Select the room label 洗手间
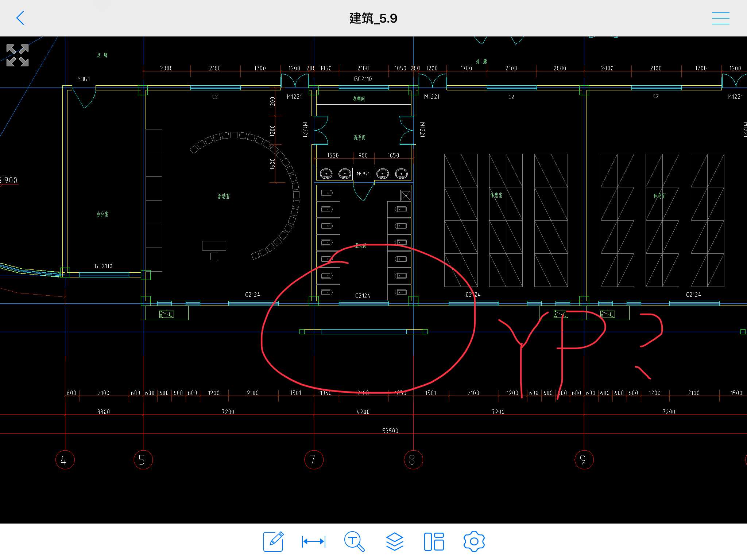Viewport: 747px width, 560px height. pyautogui.click(x=360, y=137)
